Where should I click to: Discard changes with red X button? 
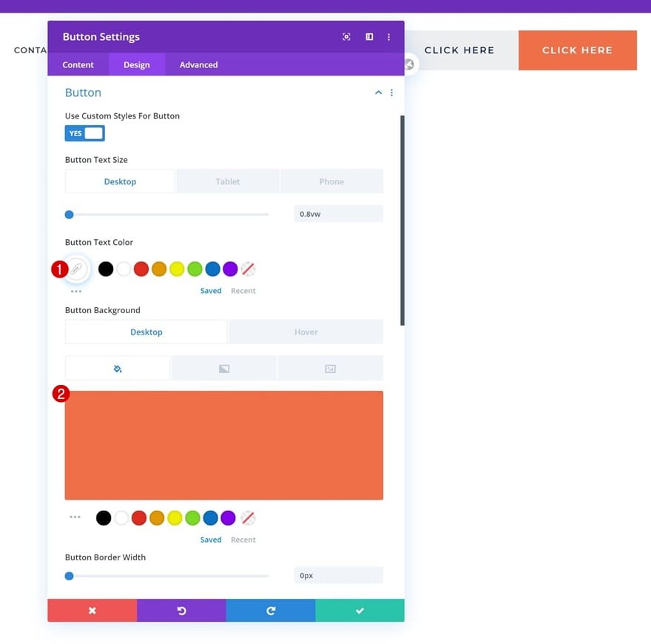pyautogui.click(x=92, y=611)
